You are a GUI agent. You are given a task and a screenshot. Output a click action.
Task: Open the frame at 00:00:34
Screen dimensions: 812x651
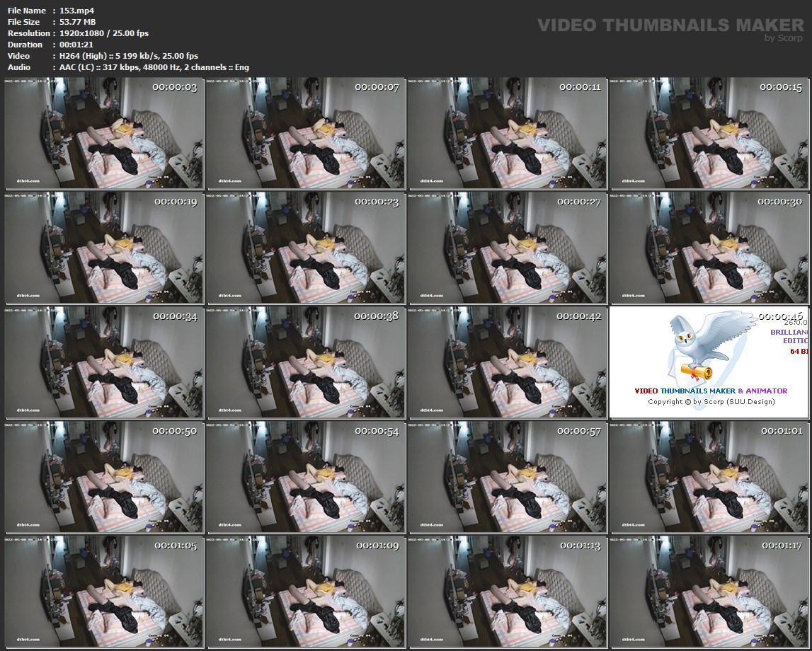click(x=105, y=363)
